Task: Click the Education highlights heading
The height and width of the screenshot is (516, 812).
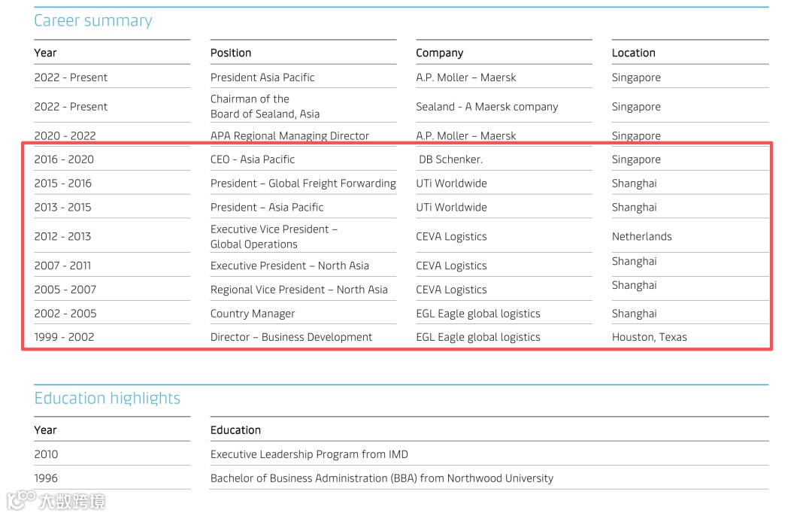Action: click(x=108, y=398)
